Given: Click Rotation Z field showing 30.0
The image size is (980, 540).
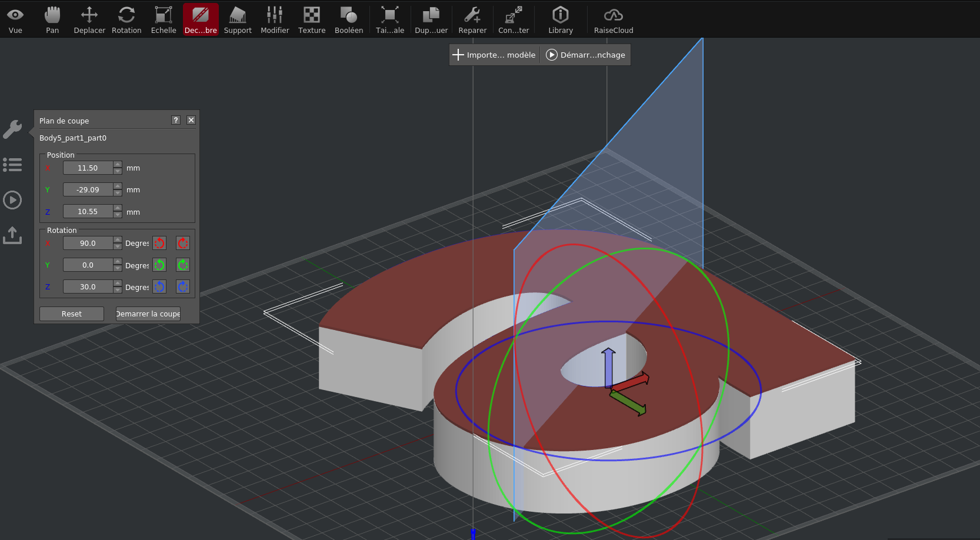Looking at the screenshot, I should tap(88, 286).
